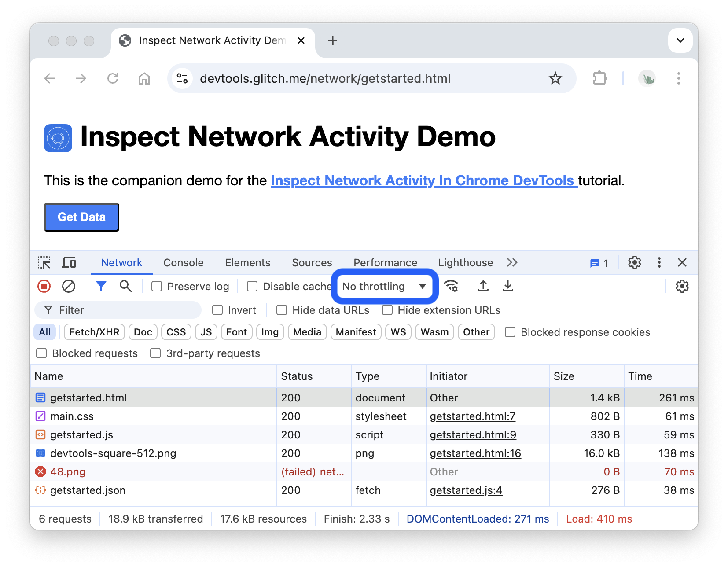Switch to the Console tab
This screenshot has height=567, width=728.
[183, 262]
